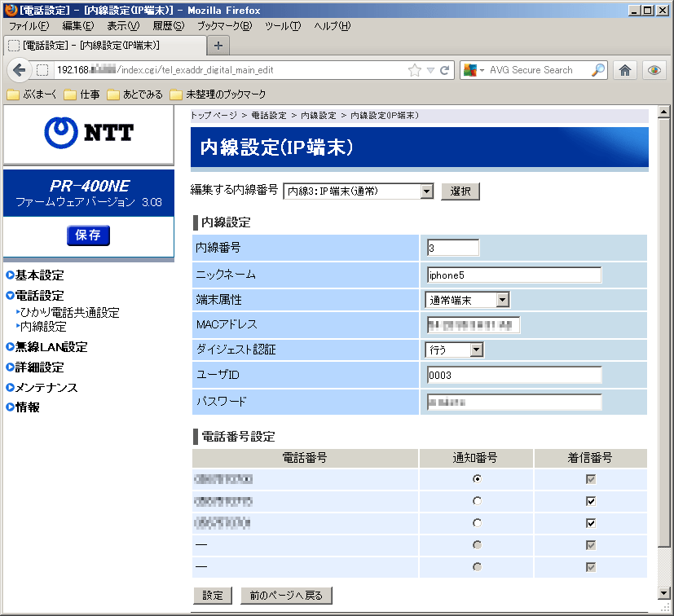Click 前のページへ戻る button

click(x=286, y=596)
